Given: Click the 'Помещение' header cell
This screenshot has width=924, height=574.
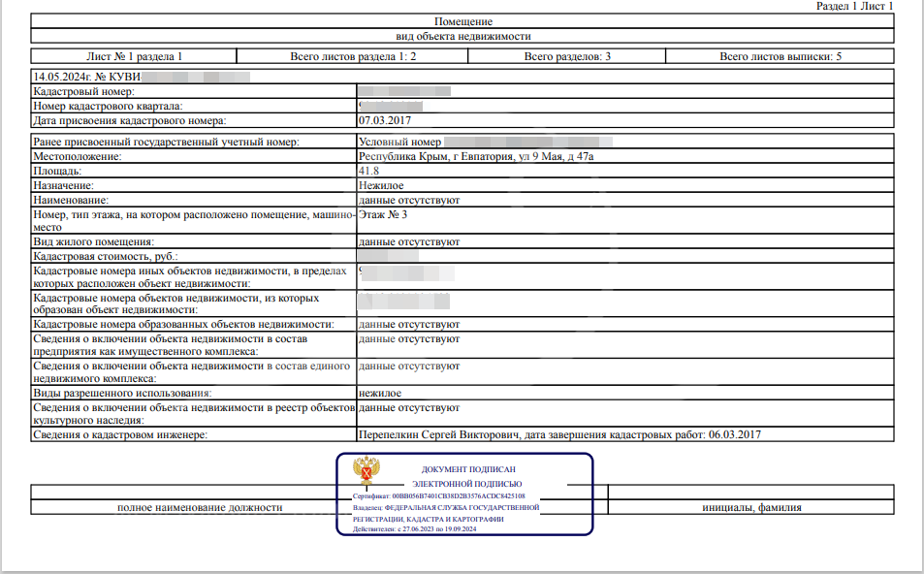Looking at the screenshot, I should [462, 21].
